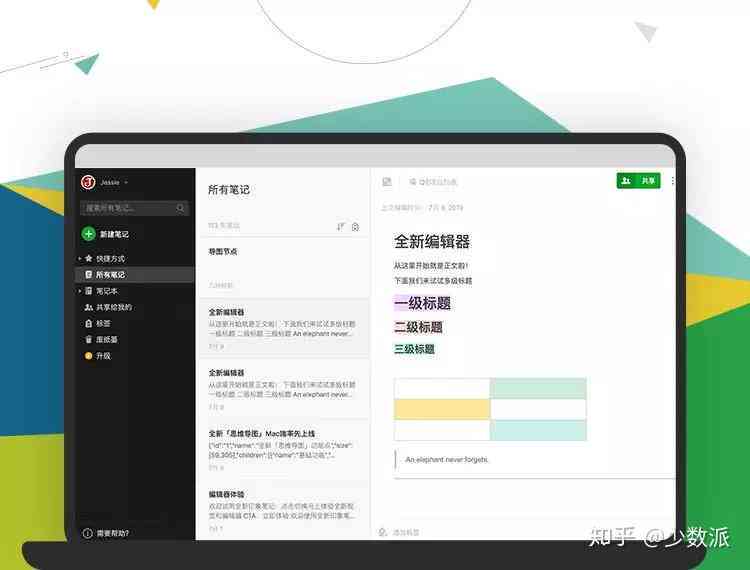Screen dimensions: 750x570
Task: Click the green 共享 share button
Action: pos(639,181)
